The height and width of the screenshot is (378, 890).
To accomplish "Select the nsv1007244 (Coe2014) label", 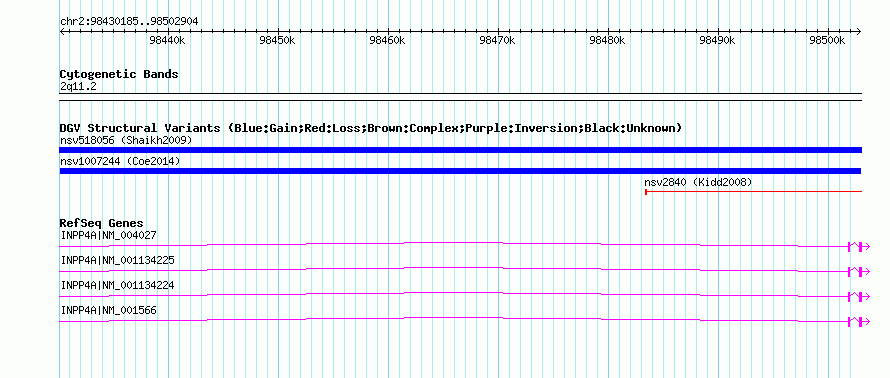I will tap(120, 161).
